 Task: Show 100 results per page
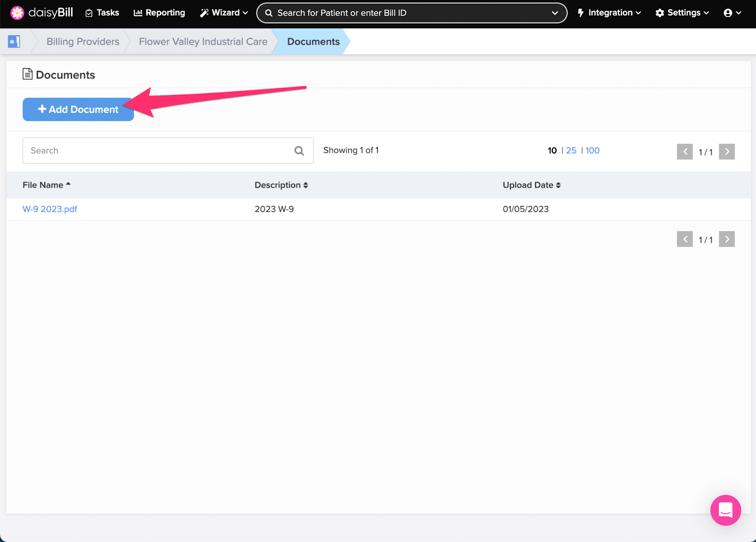[593, 151]
